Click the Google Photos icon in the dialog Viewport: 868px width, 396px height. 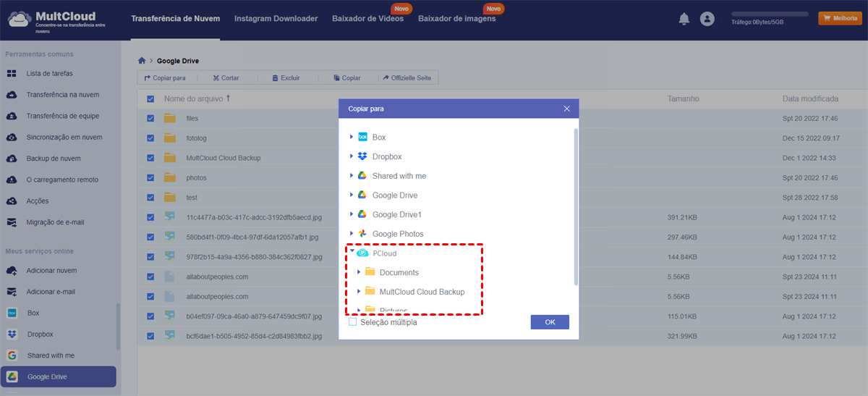point(362,234)
